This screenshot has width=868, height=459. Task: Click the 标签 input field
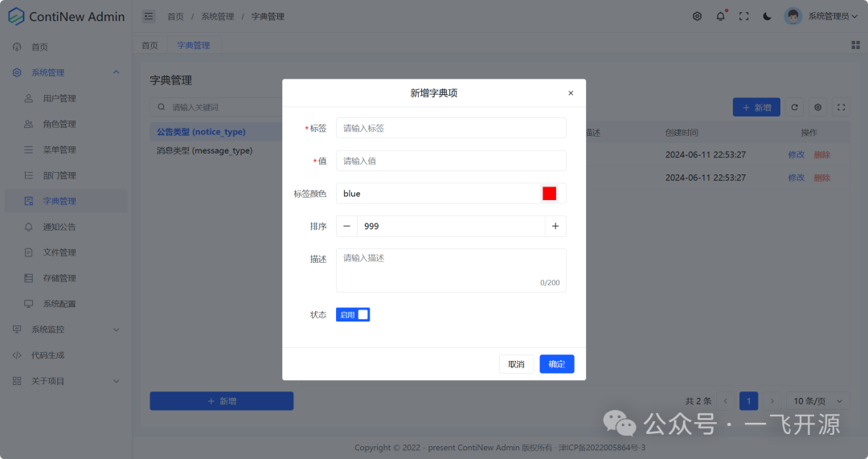click(x=451, y=128)
